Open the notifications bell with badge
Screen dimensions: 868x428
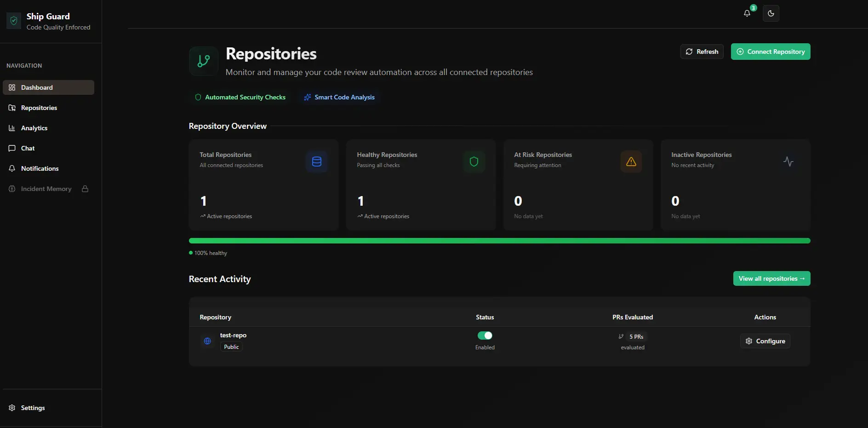pyautogui.click(x=746, y=14)
